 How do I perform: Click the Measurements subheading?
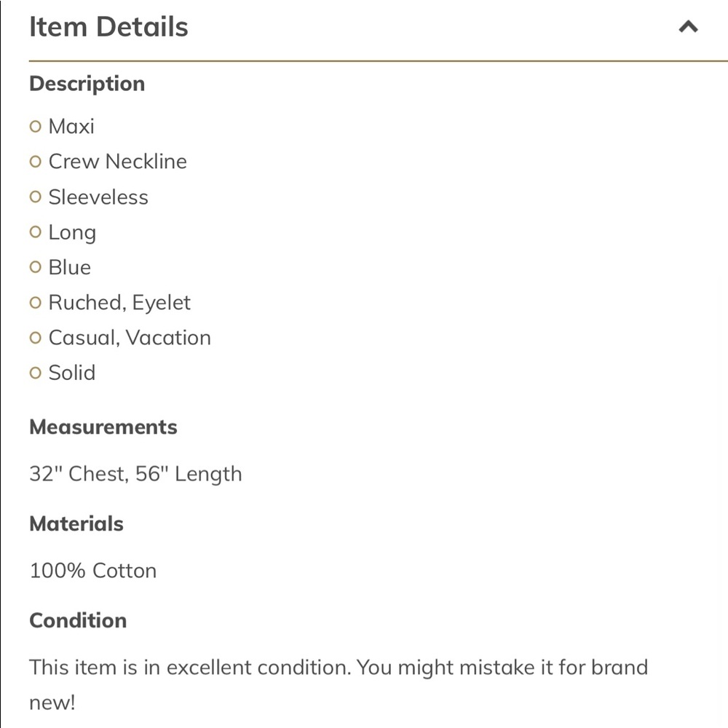point(103,427)
